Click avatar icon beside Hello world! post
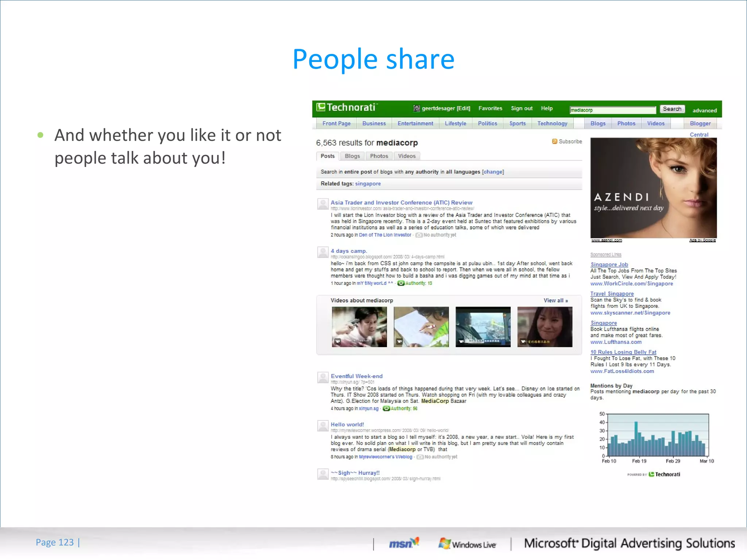The width and height of the screenshot is (747, 560). (x=323, y=426)
